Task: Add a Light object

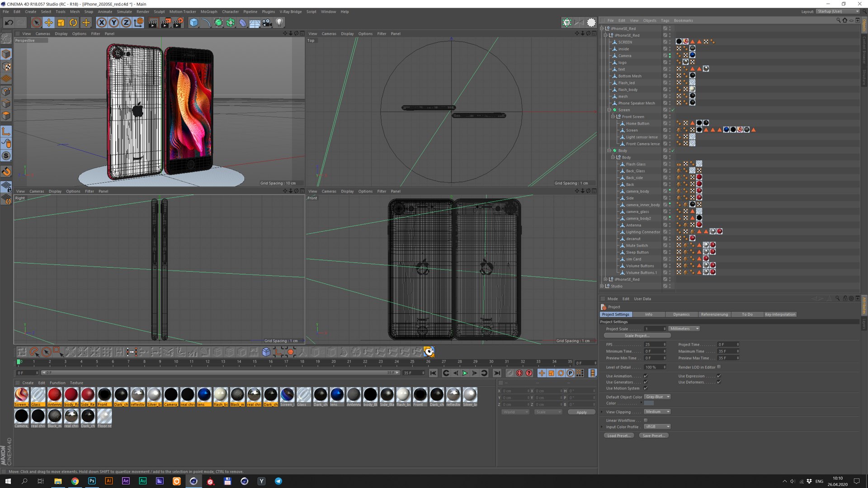Action: point(279,22)
